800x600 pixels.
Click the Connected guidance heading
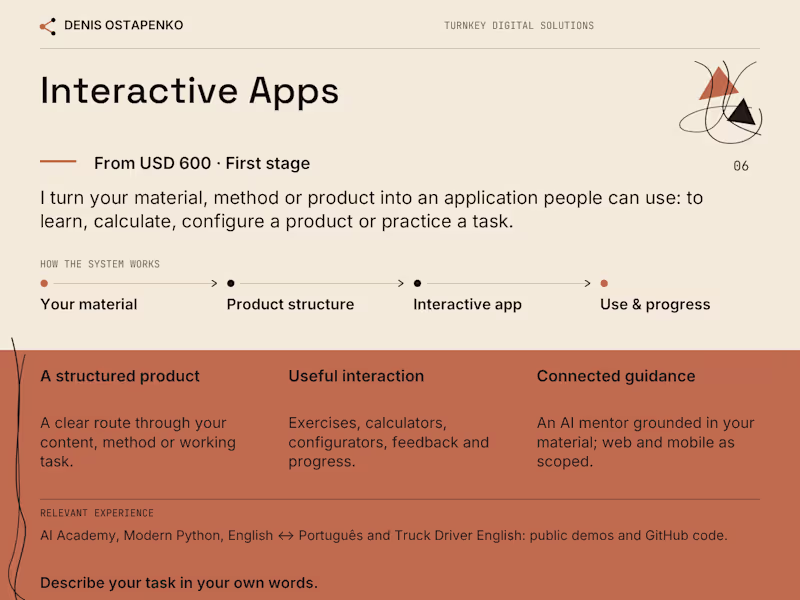point(616,376)
